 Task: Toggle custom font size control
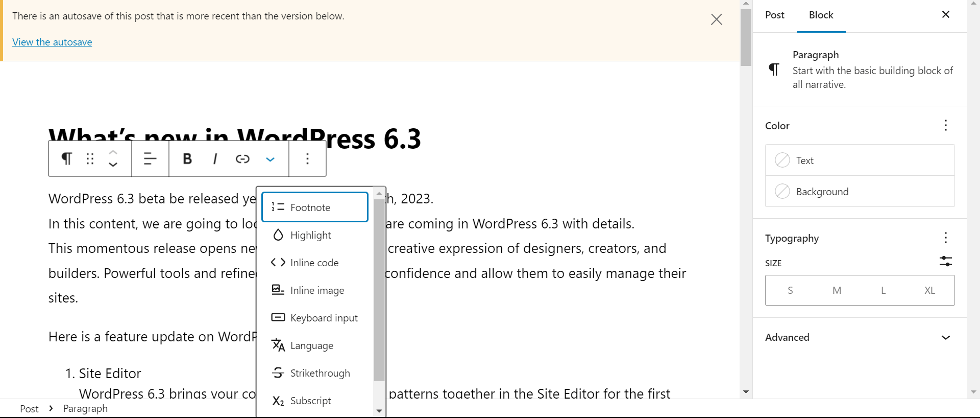[x=946, y=262]
